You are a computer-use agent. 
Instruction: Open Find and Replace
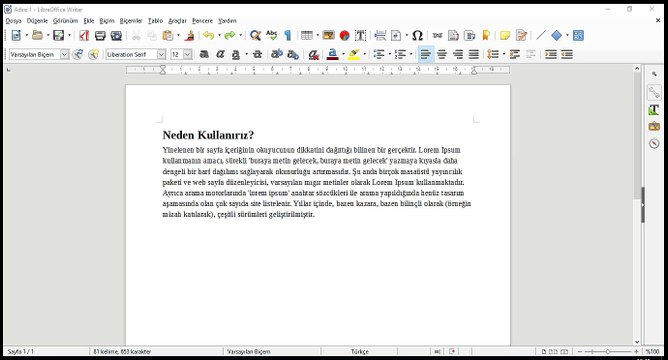tap(255, 35)
